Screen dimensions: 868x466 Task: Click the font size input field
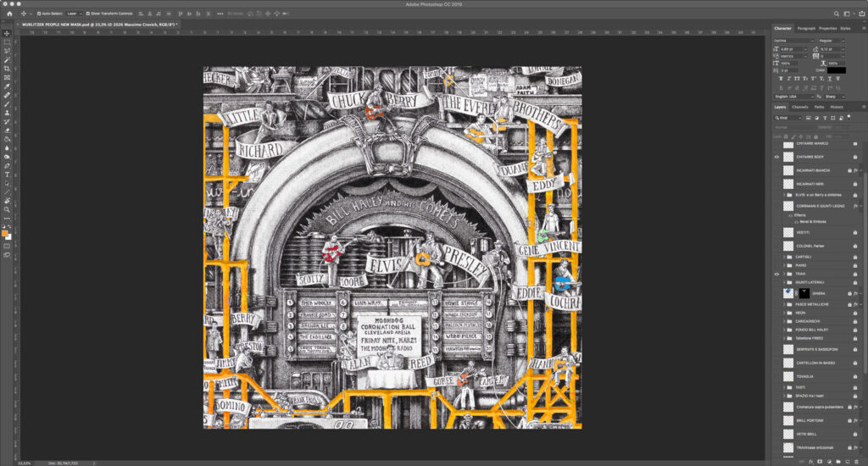point(793,49)
